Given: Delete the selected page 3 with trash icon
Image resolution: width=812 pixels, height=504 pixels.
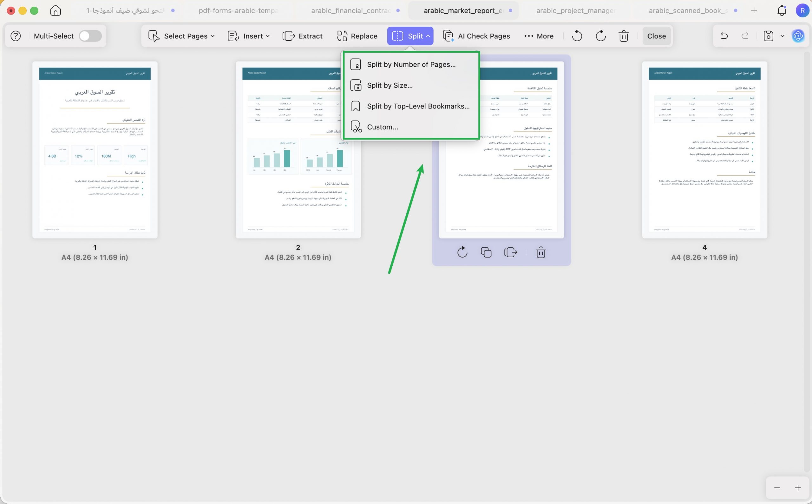Looking at the screenshot, I should click(541, 252).
